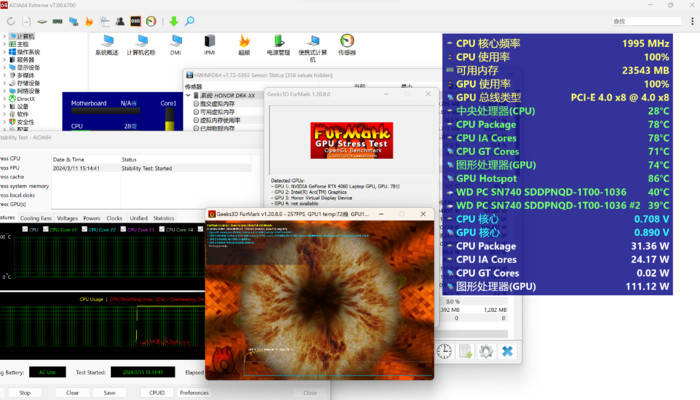700x400 pixels.
Task: Open the DMI icon in main pane
Action: coord(175,45)
